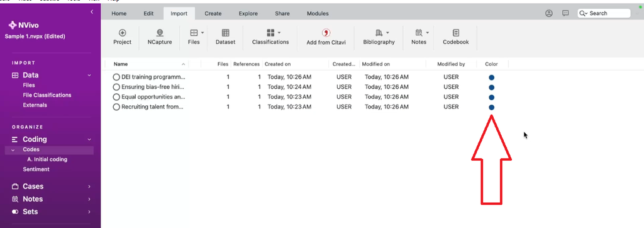This screenshot has height=228, width=644.
Task: Open the Bibliography dropdown arrow
Action: [x=387, y=33]
